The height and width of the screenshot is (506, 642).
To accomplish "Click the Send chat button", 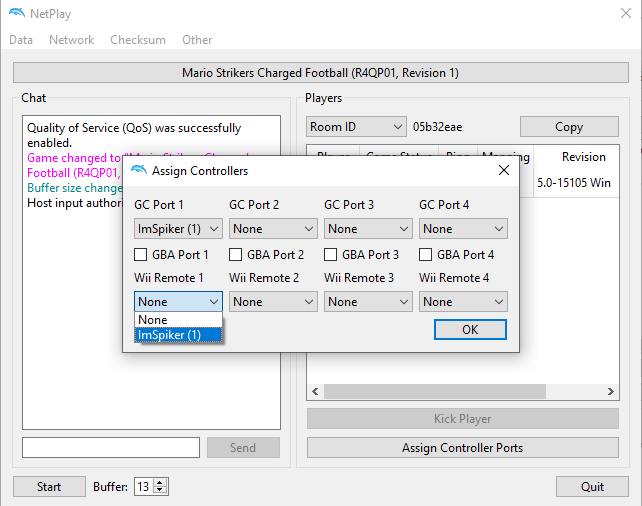I will [x=243, y=448].
